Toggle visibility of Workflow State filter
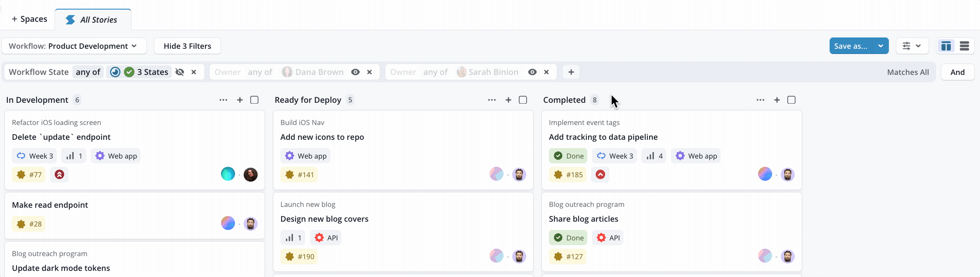The height and width of the screenshot is (277, 980). pos(180,72)
